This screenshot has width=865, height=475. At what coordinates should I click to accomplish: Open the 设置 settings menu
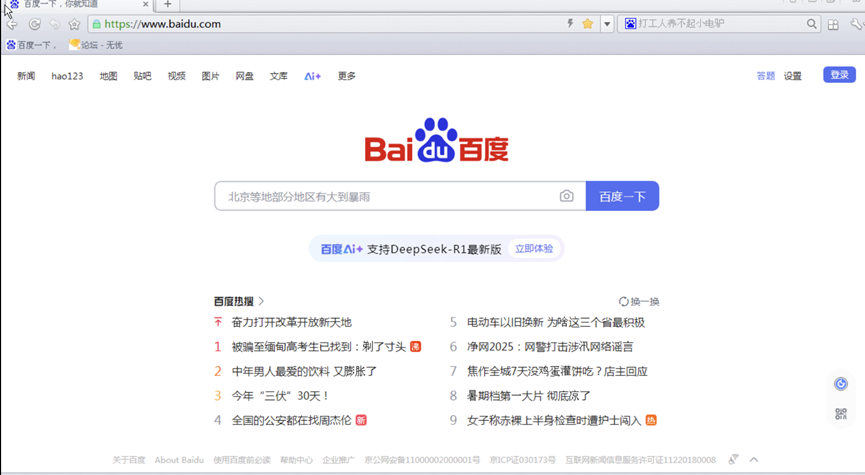793,76
